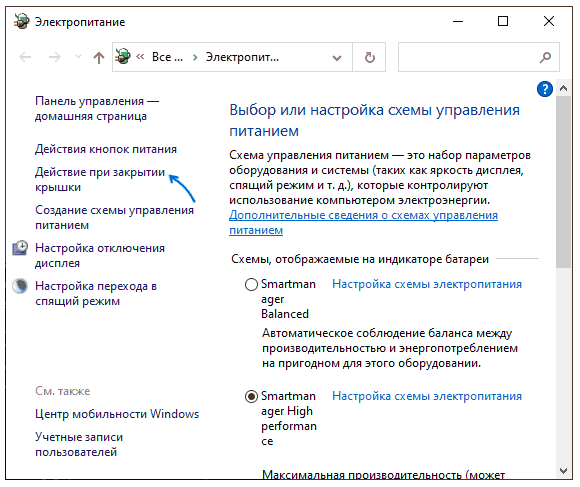Viewport: 580px width, 487px height.
Task: Open plan settings for Smartmanager Balanced
Action: [427, 284]
